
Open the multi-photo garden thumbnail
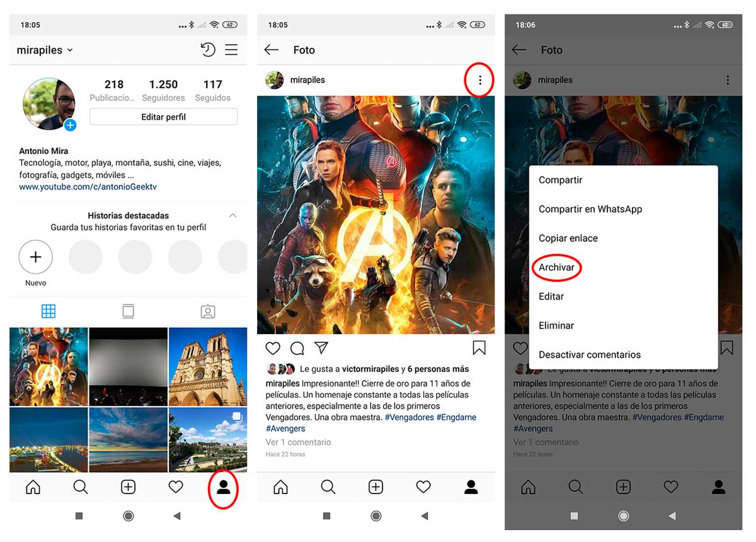[208, 440]
